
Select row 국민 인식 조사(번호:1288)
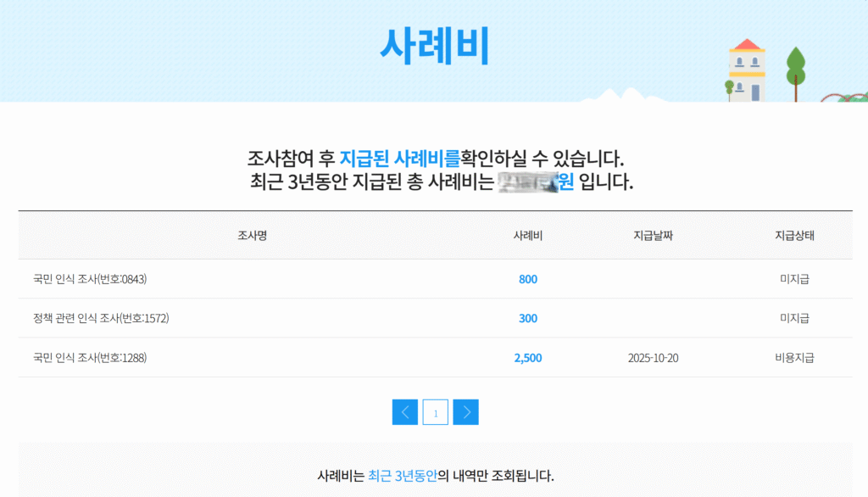click(435, 357)
